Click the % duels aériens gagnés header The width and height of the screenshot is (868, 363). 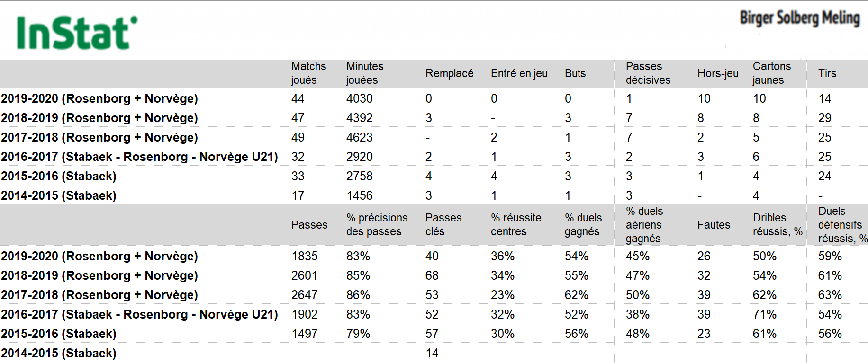click(x=644, y=225)
